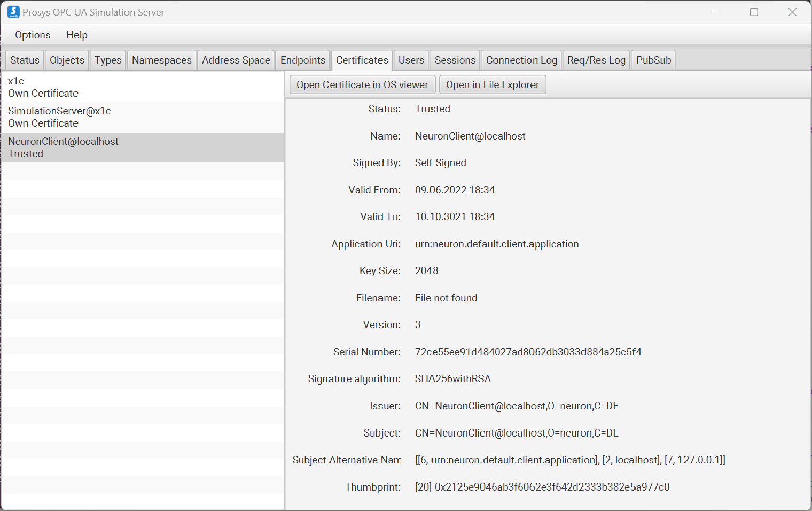812x511 pixels.
Task: Click the Name value NeuronClient@localhost
Action: coord(470,136)
